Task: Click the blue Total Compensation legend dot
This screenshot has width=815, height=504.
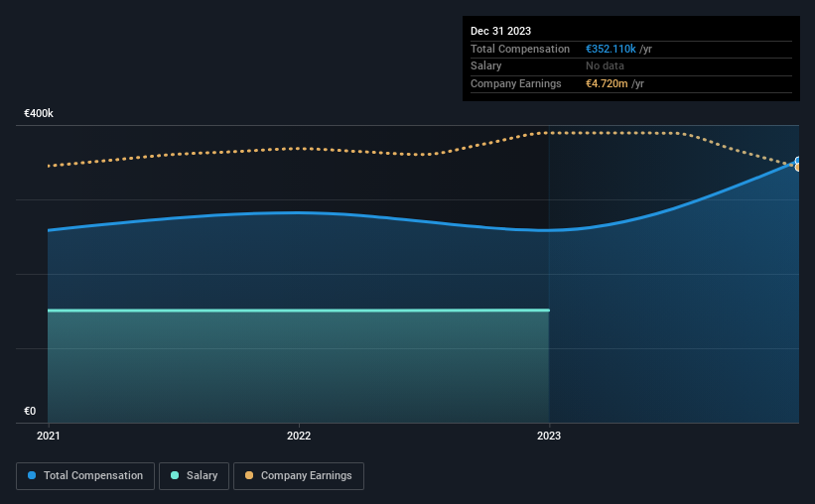Action: click(x=32, y=475)
